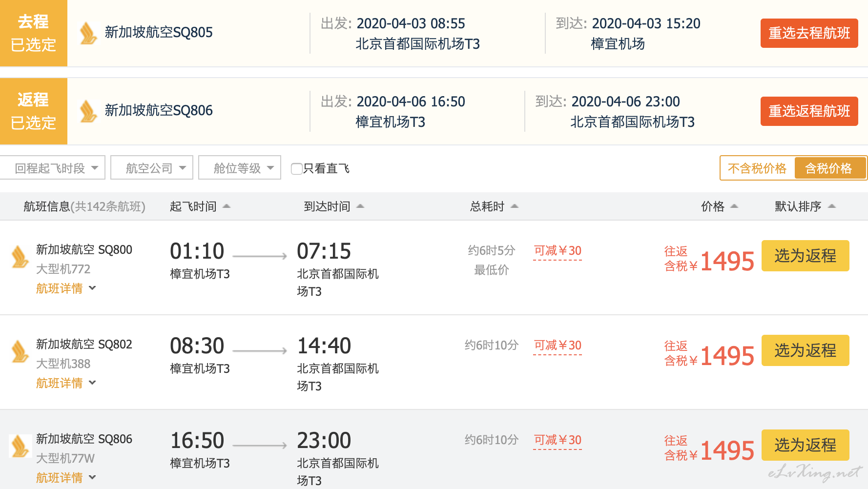Click 默认排序 column header
Viewport: 868px width, 489px height.
798,206
